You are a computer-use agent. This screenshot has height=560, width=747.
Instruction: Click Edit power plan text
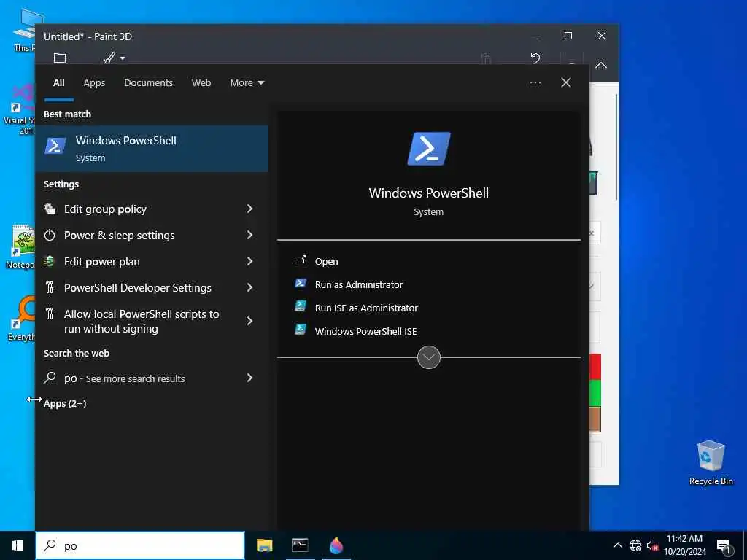point(102,262)
